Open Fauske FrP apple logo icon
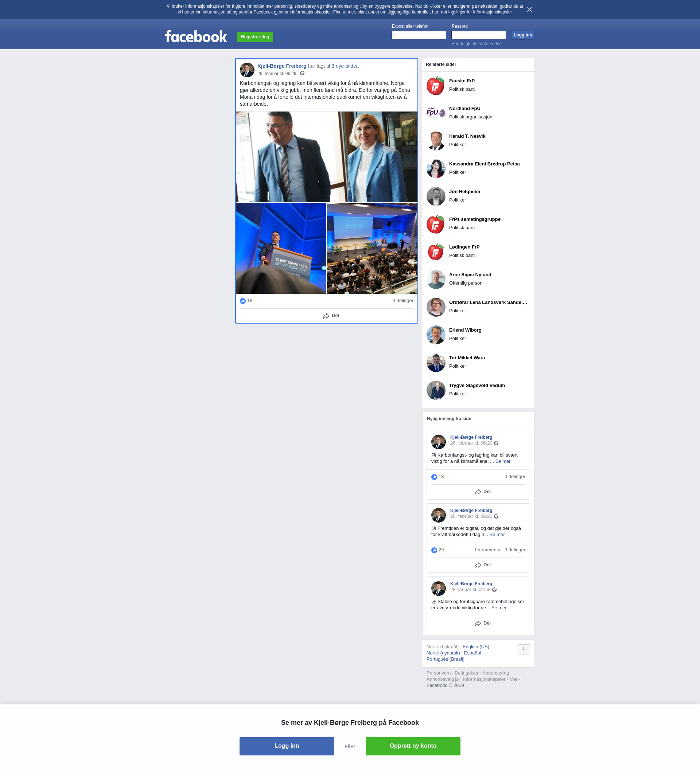Screen dimensions: 700x770 coord(436,86)
